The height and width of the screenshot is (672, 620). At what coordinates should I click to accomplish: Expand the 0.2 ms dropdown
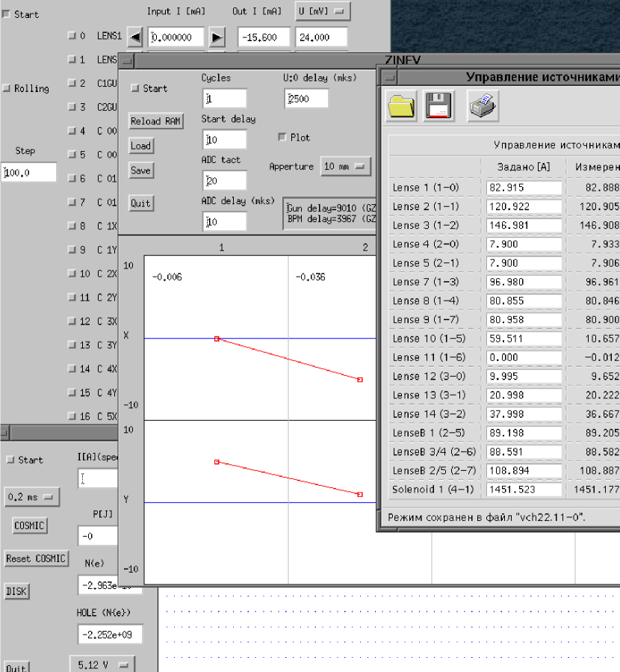[x=31, y=496]
